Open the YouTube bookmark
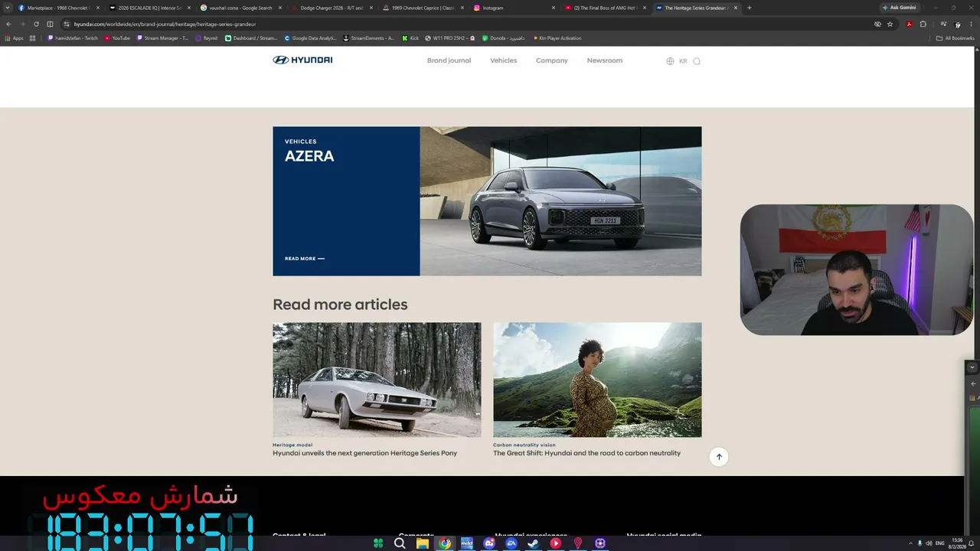This screenshot has height=551, width=980. click(x=117, y=38)
